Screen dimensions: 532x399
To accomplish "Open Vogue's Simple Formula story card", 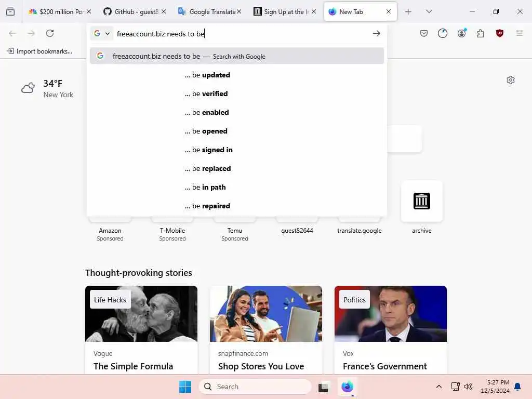I will click(141, 330).
